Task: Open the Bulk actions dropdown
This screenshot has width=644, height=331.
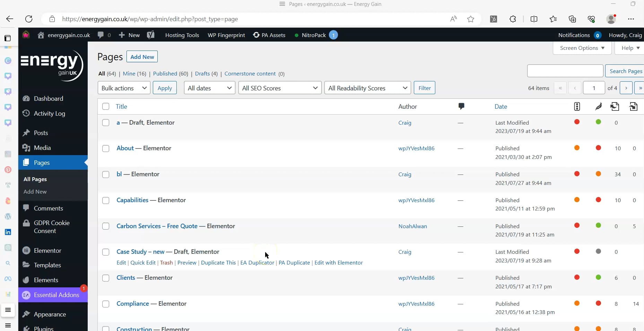Action: tap(123, 88)
